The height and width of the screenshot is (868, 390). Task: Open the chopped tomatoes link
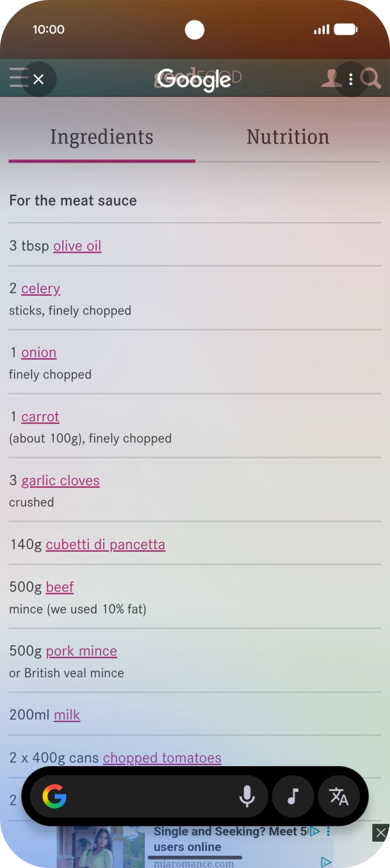[x=162, y=758]
